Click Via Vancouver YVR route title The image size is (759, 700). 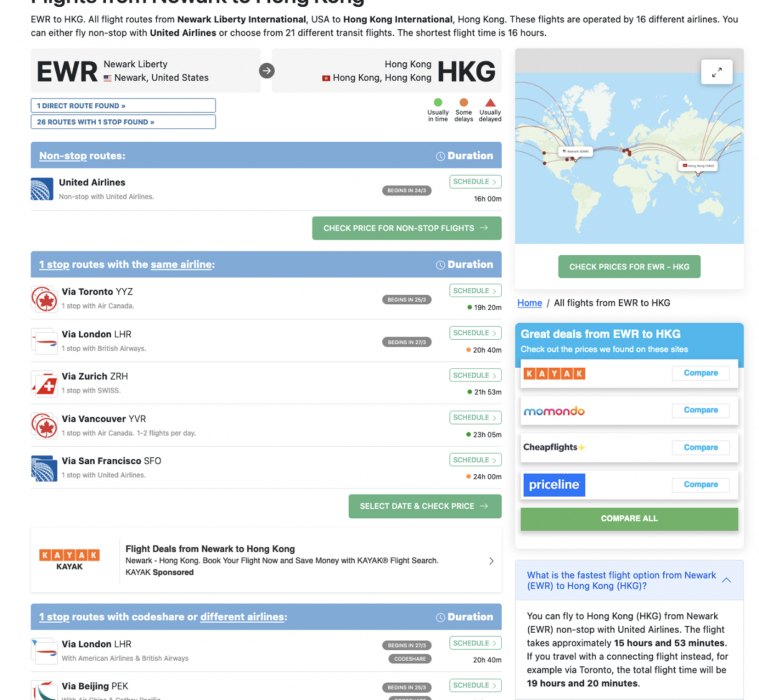104,419
